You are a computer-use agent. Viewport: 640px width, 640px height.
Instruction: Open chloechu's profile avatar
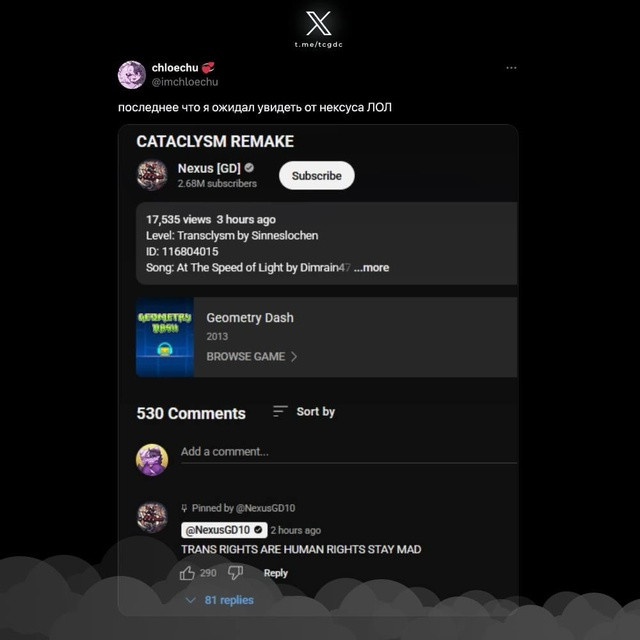click(132, 75)
